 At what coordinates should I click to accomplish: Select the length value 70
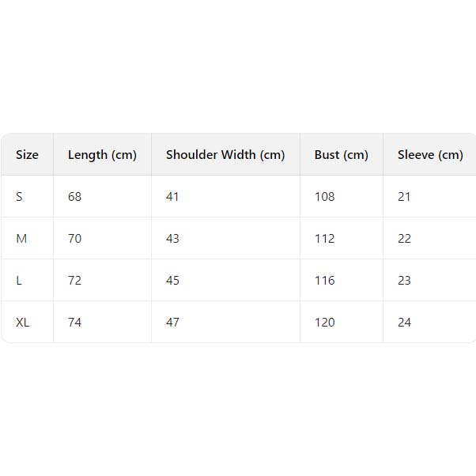coord(74,239)
